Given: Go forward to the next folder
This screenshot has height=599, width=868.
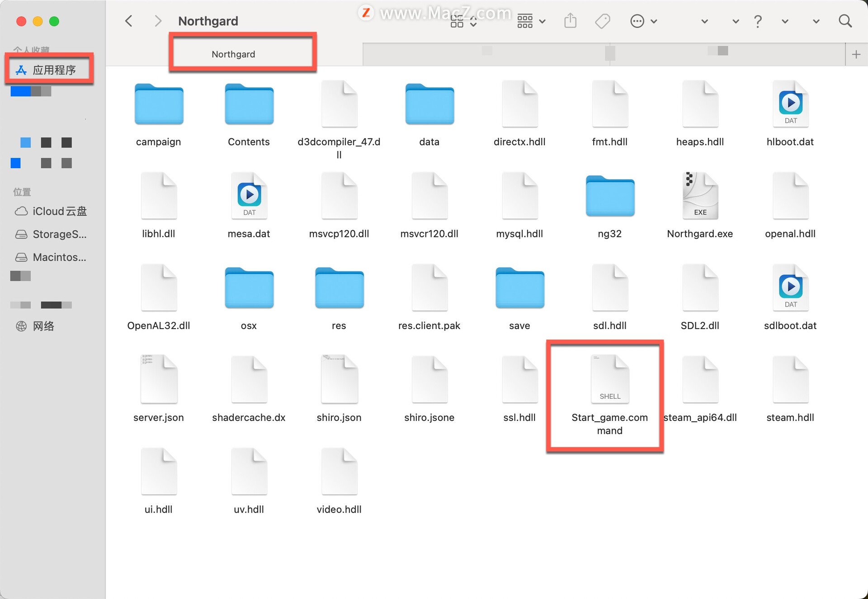Looking at the screenshot, I should pyautogui.click(x=158, y=21).
